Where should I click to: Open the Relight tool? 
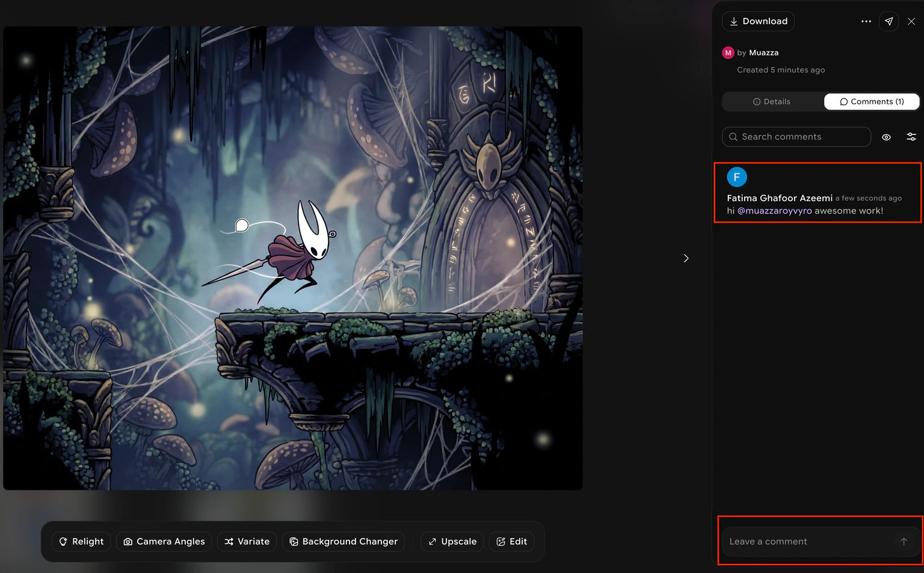[x=81, y=542]
